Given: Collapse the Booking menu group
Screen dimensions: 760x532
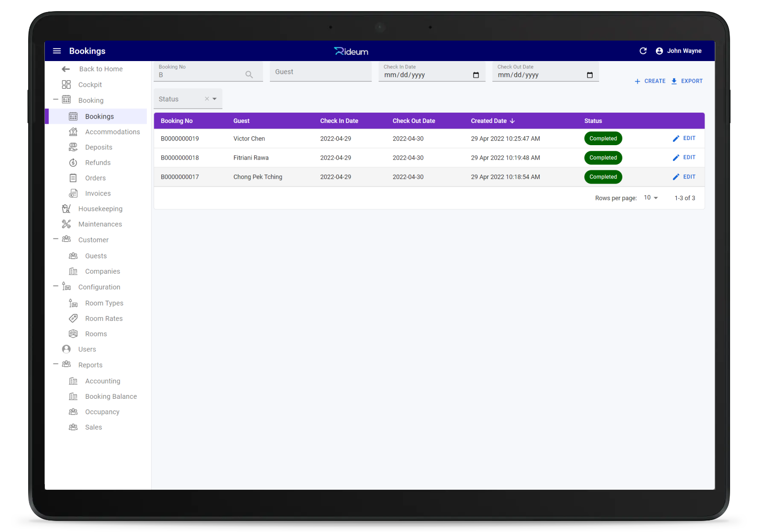Looking at the screenshot, I should pyautogui.click(x=56, y=100).
